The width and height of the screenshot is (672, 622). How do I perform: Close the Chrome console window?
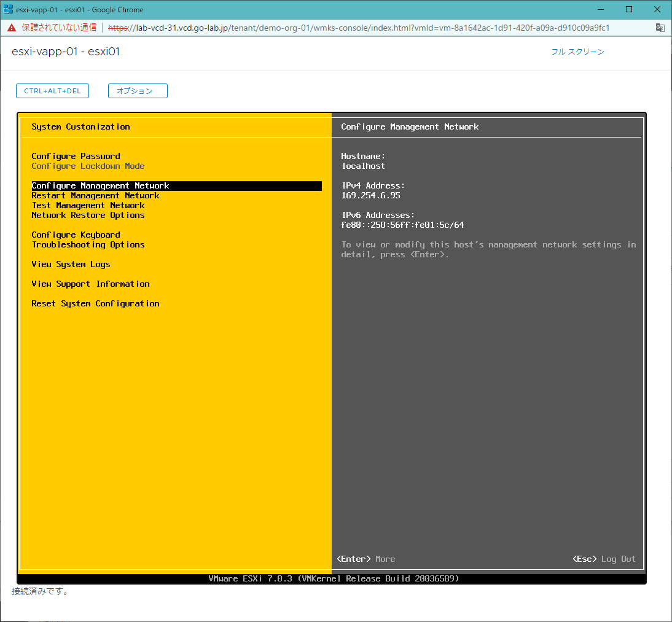point(657,9)
